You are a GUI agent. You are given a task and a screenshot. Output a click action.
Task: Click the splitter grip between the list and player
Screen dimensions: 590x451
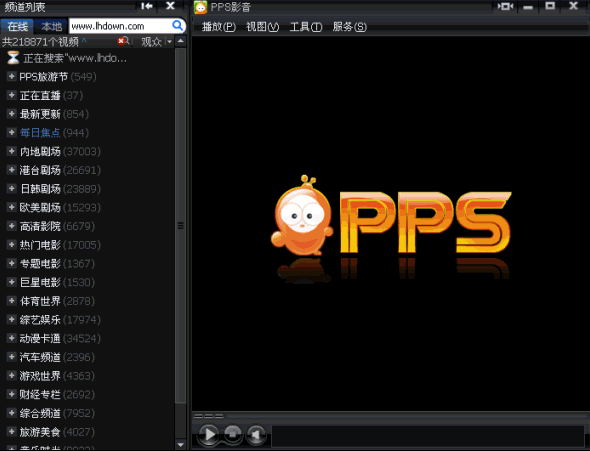(x=181, y=226)
